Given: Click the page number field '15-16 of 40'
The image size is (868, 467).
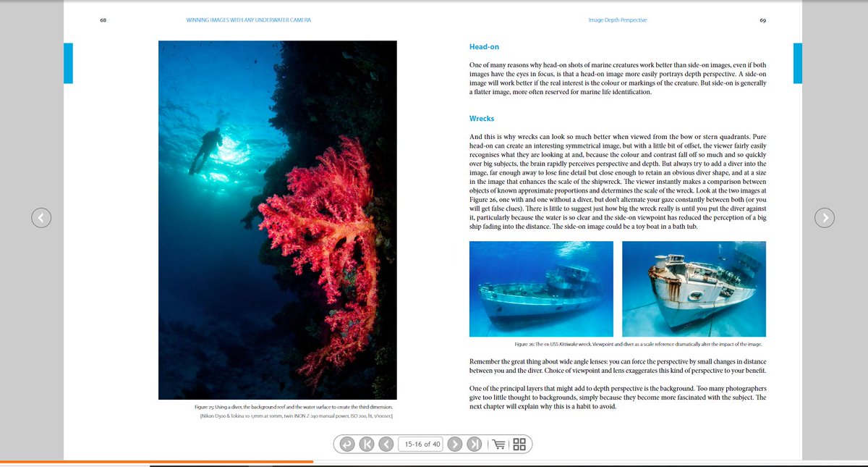Looking at the screenshot, I should coord(421,444).
